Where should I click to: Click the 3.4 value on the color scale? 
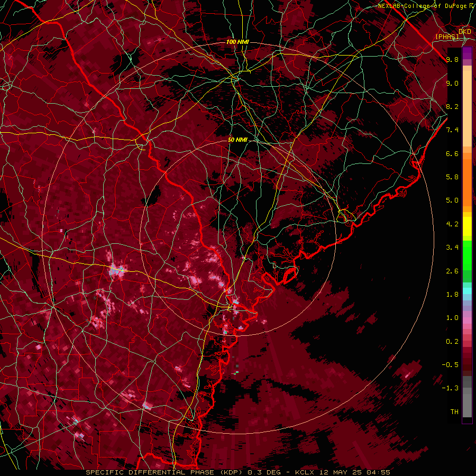pyautogui.click(x=452, y=248)
